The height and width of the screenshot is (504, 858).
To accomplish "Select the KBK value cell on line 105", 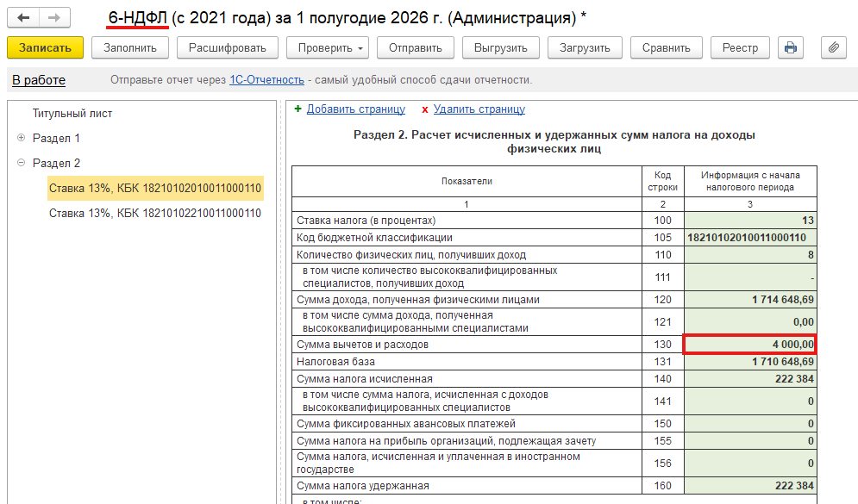I will pos(750,237).
